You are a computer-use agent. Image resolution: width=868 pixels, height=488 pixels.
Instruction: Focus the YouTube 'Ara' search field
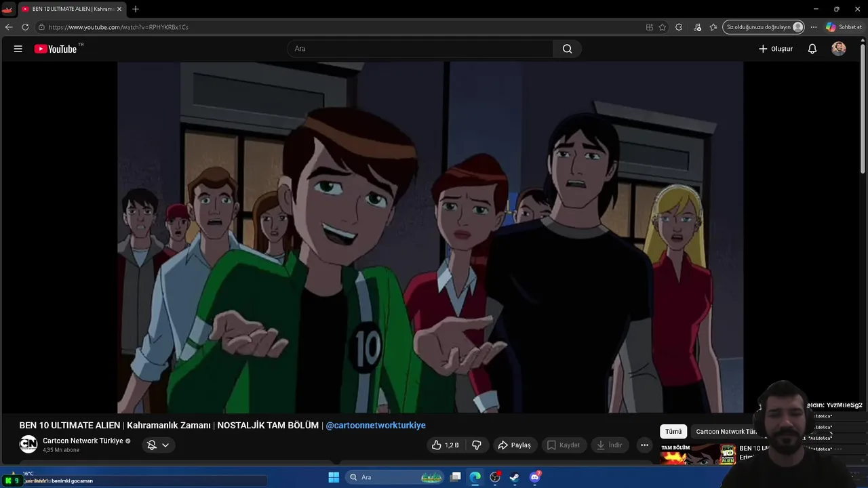click(420, 49)
